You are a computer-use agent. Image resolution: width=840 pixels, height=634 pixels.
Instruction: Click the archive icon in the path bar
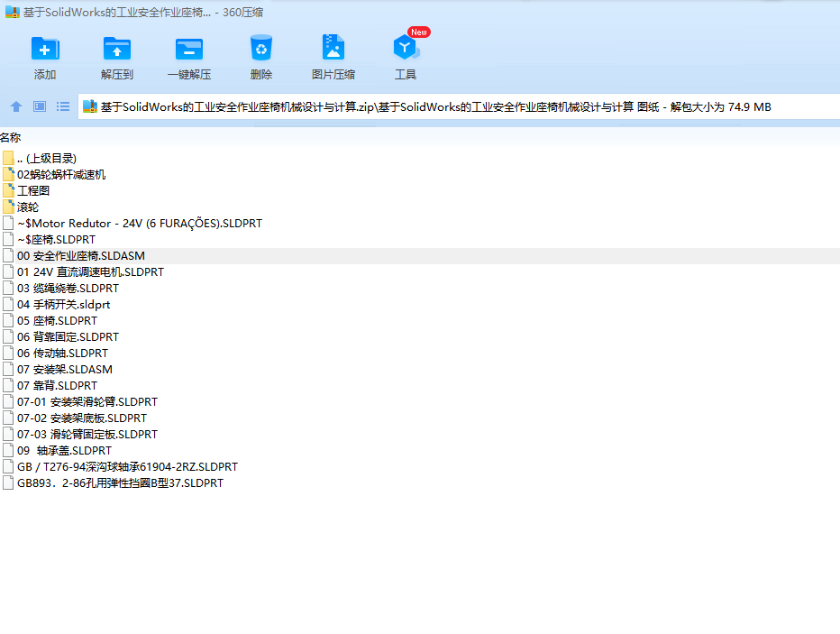pos(90,106)
